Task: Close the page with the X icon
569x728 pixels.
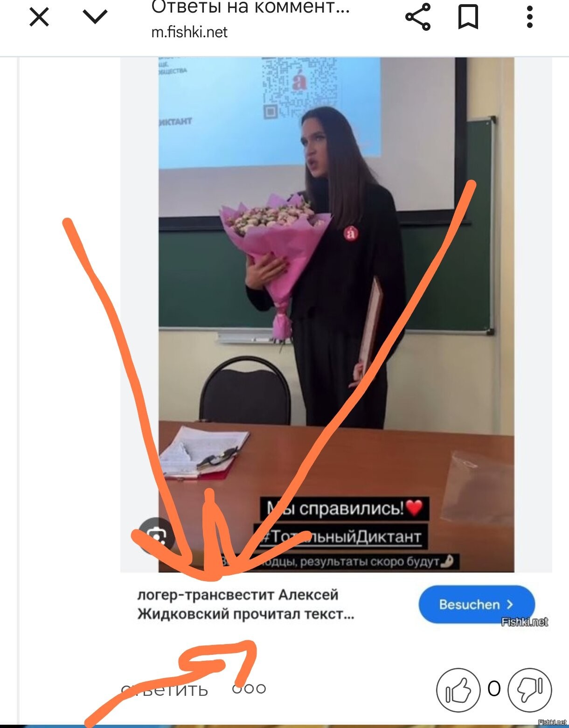Action: point(39,18)
